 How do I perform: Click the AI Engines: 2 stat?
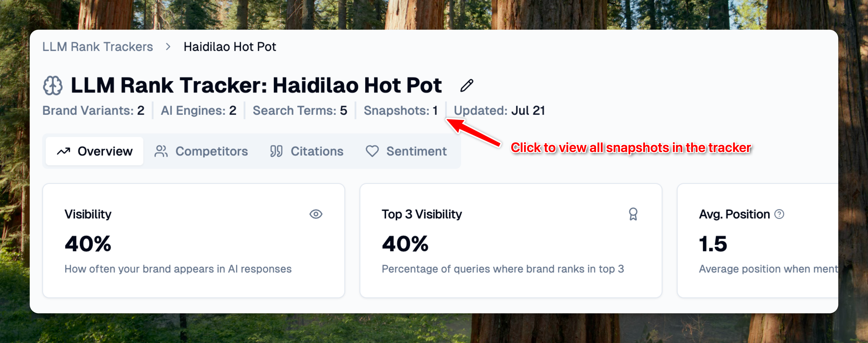198,110
